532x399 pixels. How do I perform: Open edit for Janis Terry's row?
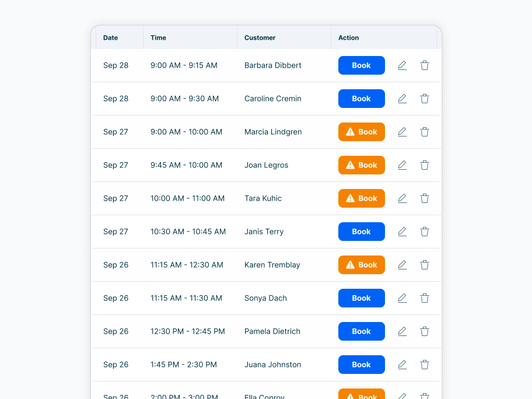pos(402,232)
